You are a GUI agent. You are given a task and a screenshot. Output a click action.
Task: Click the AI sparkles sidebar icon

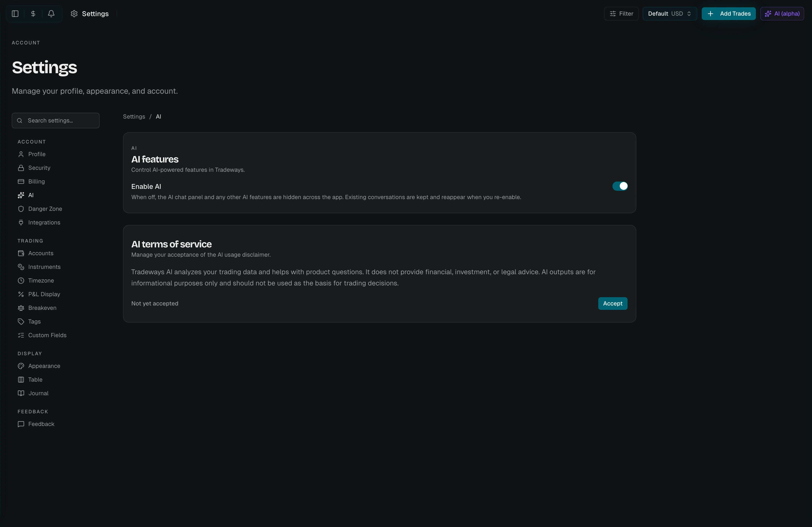point(21,195)
